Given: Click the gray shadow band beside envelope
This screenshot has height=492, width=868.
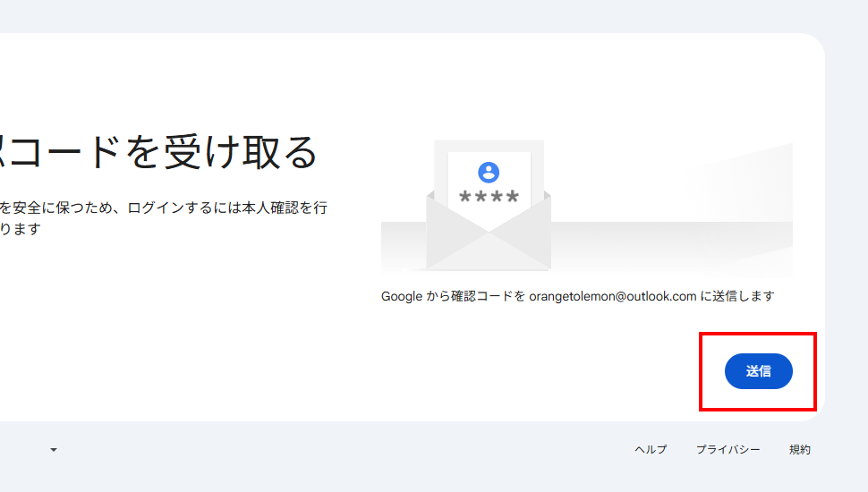Looking at the screenshot, I should [671, 240].
